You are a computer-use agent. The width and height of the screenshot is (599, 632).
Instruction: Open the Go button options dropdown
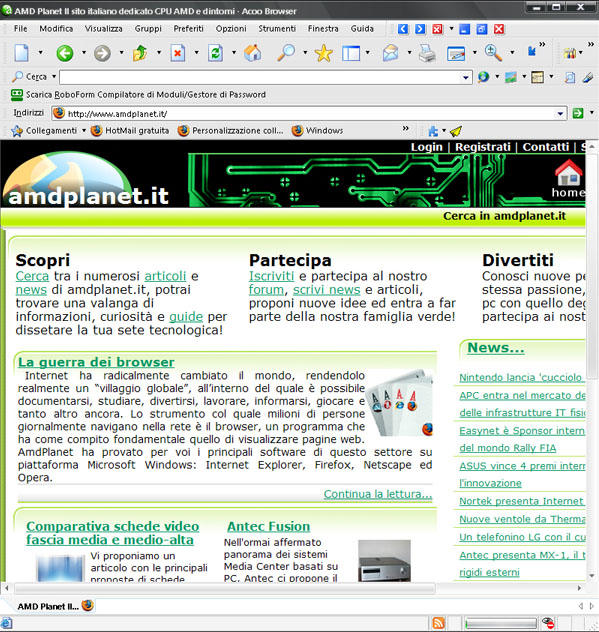591,113
